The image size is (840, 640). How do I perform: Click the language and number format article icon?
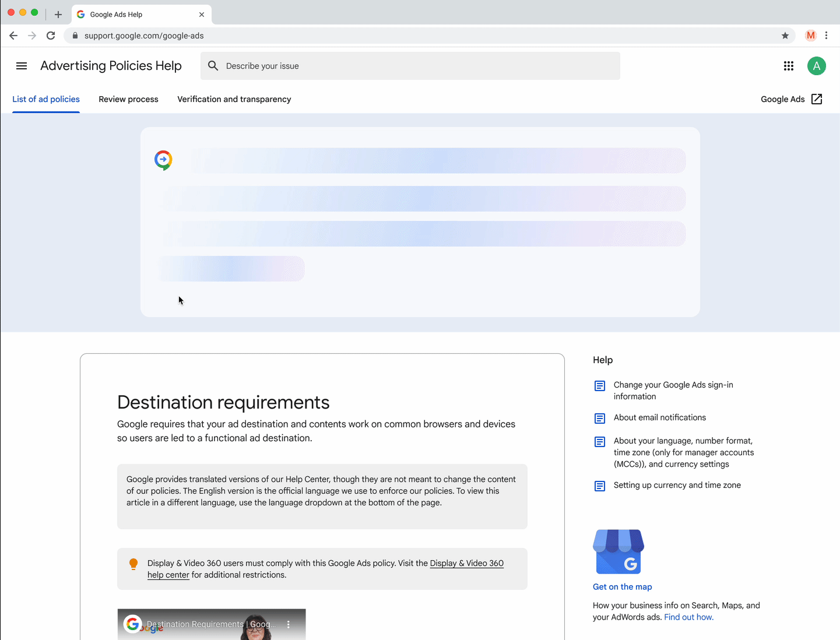click(x=599, y=442)
